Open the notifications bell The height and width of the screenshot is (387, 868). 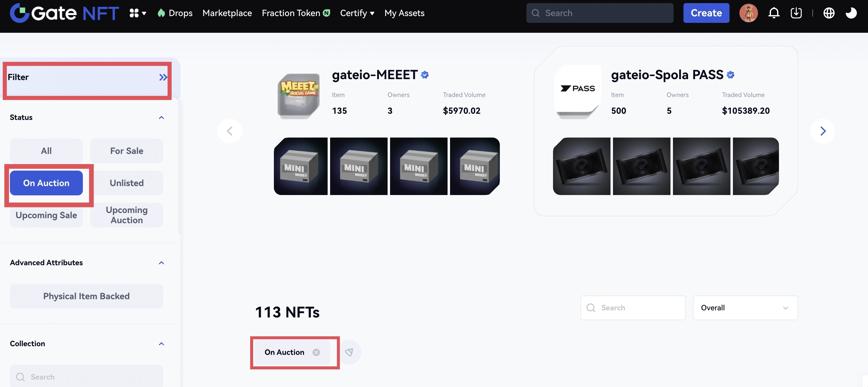point(774,13)
